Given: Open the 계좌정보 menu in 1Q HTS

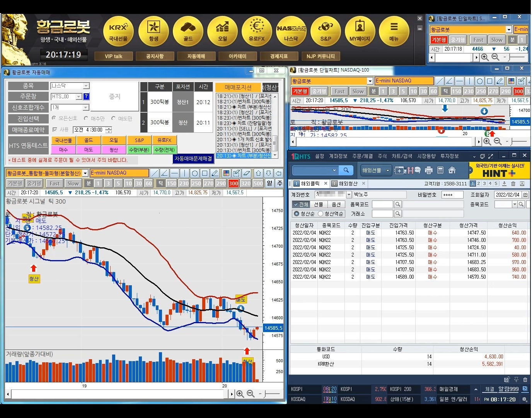Looking at the screenshot, I should pos(338,156).
